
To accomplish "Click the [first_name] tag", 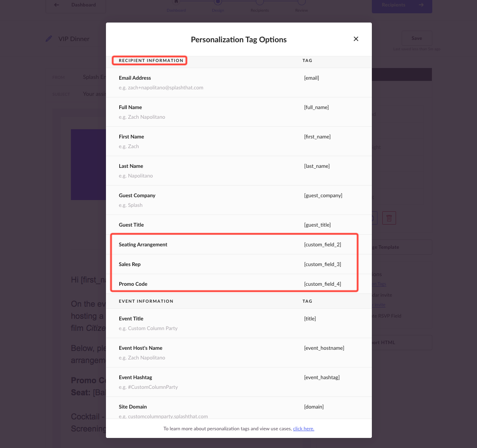I will click(317, 137).
